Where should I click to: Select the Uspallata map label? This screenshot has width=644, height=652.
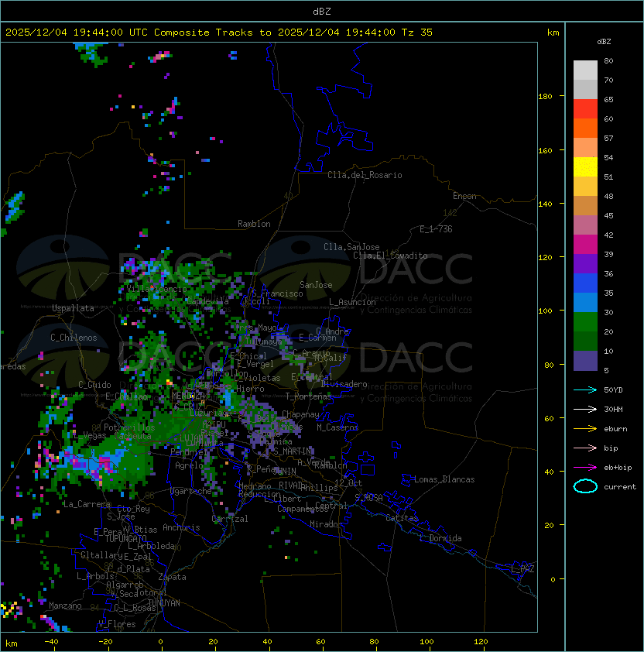point(73,308)
